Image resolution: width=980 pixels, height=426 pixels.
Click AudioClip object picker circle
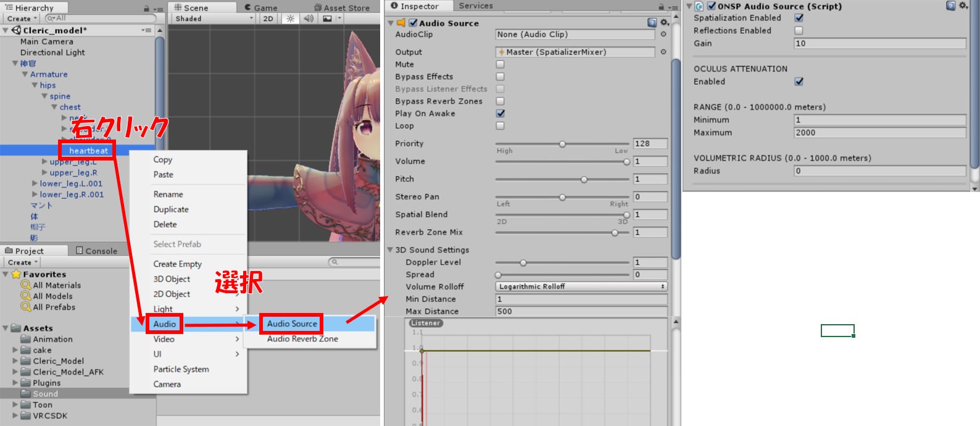(x=663, y=35)
